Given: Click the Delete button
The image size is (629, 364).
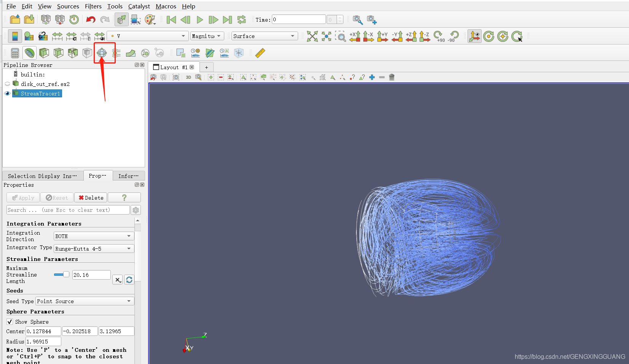Looking at the screenshot, I should (91, 198).
